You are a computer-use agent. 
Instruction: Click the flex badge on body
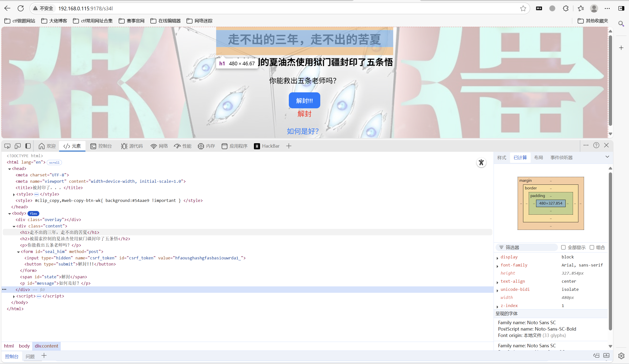point(33,213)
